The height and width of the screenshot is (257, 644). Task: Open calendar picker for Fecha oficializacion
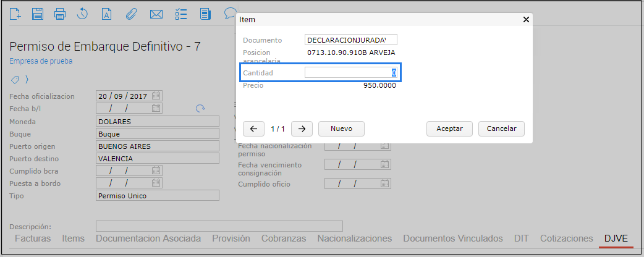click(156, 96)
